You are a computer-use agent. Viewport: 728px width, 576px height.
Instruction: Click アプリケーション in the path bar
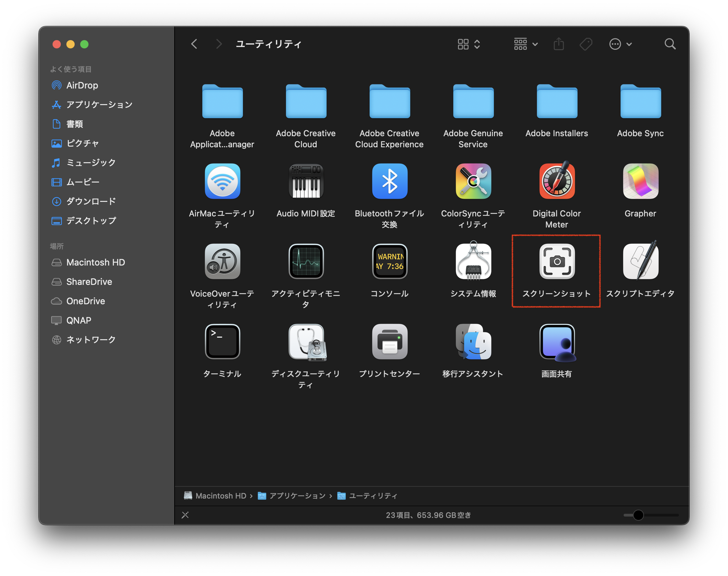coord(292,495)
